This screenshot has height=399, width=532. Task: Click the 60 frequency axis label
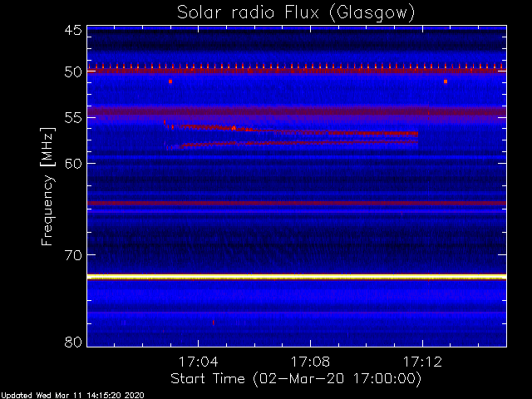pyautogui.click(x=73, y=164)
